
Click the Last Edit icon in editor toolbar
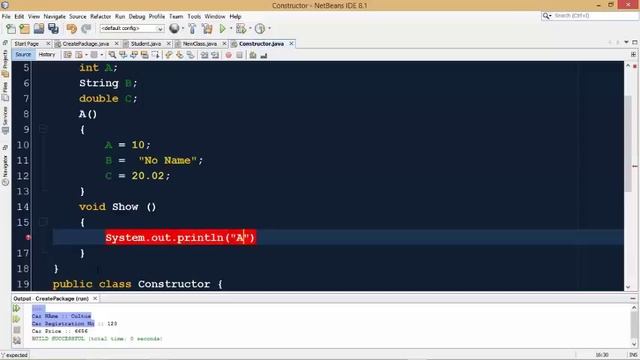click(x=68, y=55)
